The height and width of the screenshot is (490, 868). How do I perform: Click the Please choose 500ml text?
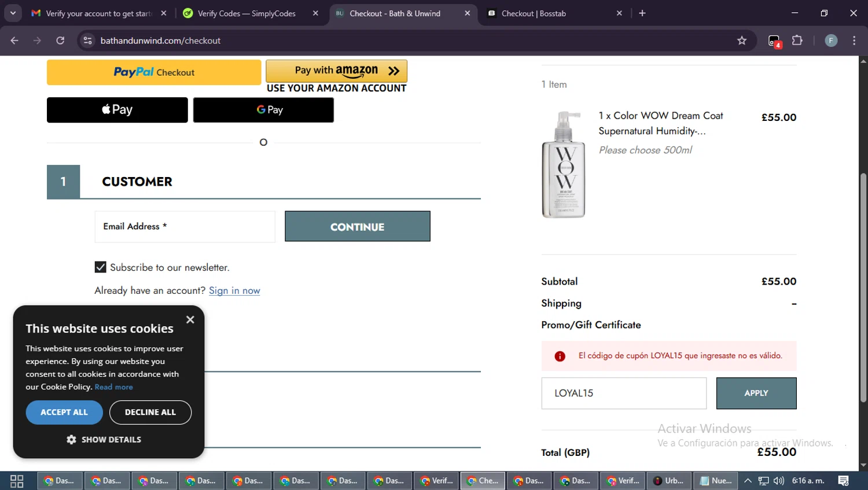[645, 150]
